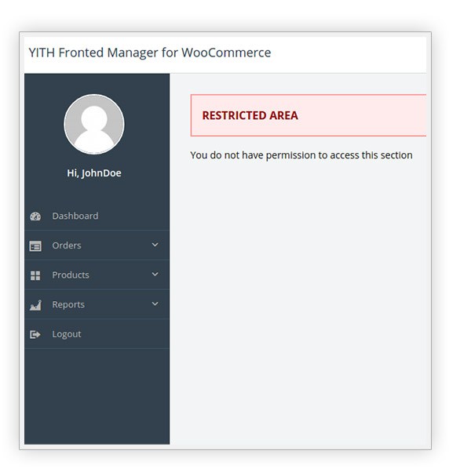Click the "Hi, JohnDoe" greeting
471x476 pixels.
pos(94,173)
